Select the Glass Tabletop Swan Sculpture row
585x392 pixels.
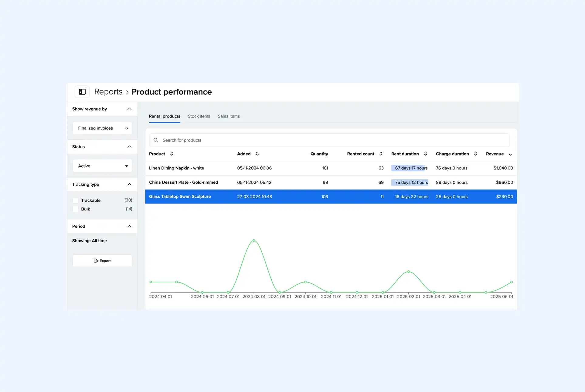180,196
